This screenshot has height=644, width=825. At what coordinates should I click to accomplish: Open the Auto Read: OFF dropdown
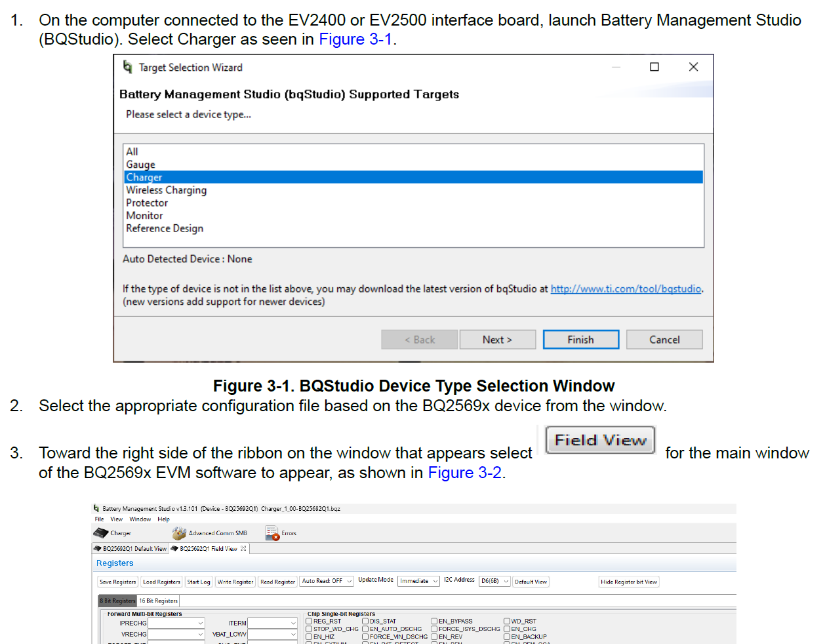tap(327, 581)
